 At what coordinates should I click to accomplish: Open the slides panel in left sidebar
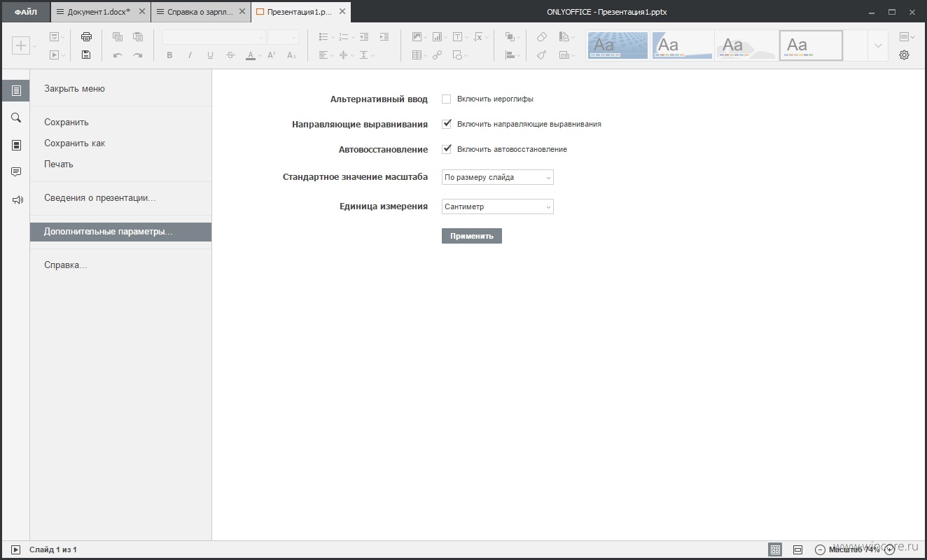(x=15, y=145)
